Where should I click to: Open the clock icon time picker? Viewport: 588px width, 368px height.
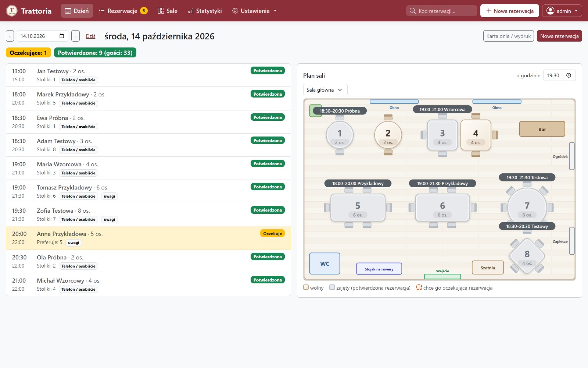coord(569,75)
